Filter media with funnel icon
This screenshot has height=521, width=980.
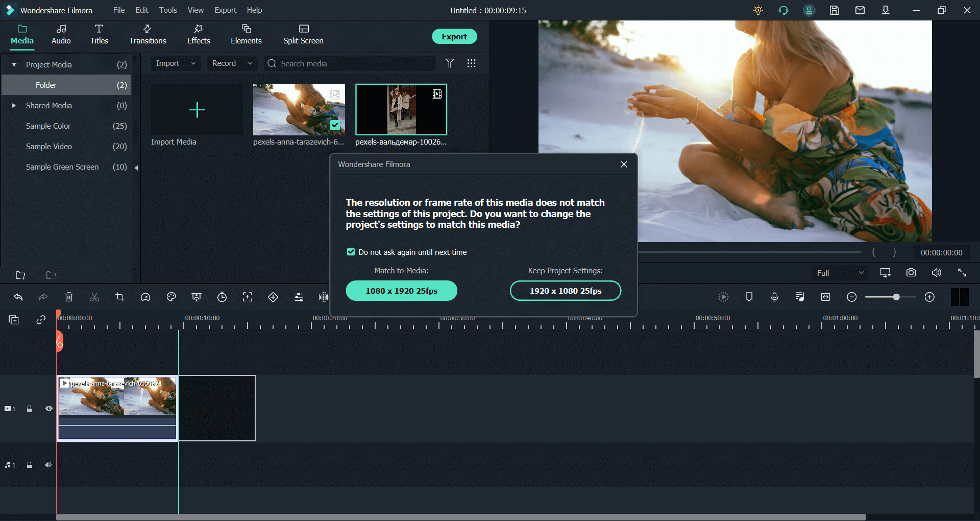(x=450, y=63)
